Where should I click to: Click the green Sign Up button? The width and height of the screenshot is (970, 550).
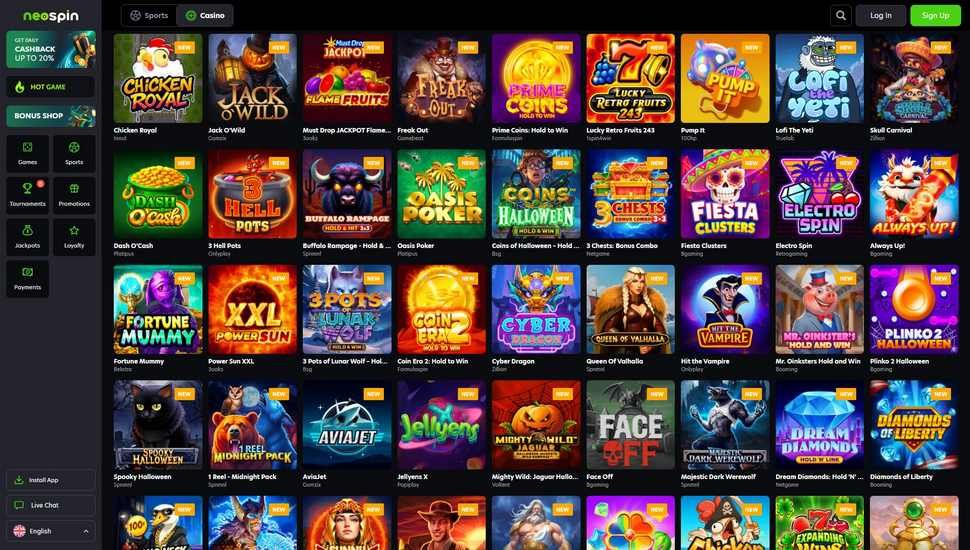pos(935,15)
